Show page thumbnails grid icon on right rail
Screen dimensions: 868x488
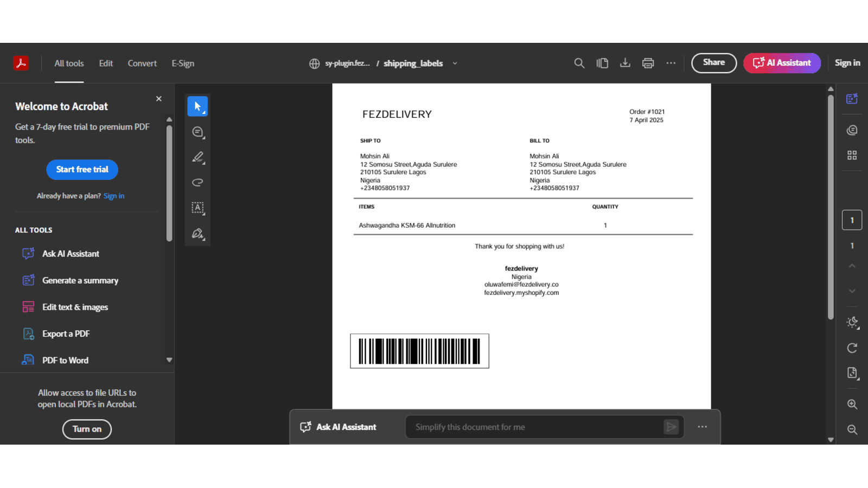pyautogui.click(x=852, y=156)
